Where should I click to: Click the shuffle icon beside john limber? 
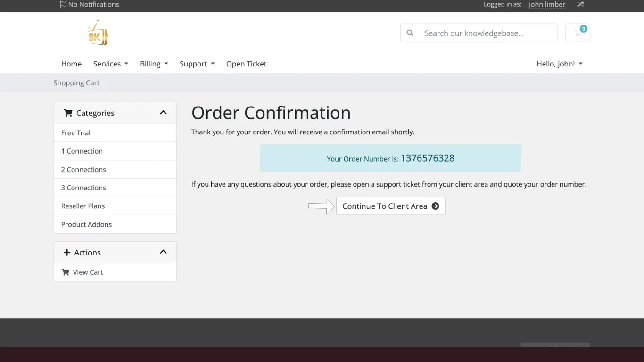point(580,4)
